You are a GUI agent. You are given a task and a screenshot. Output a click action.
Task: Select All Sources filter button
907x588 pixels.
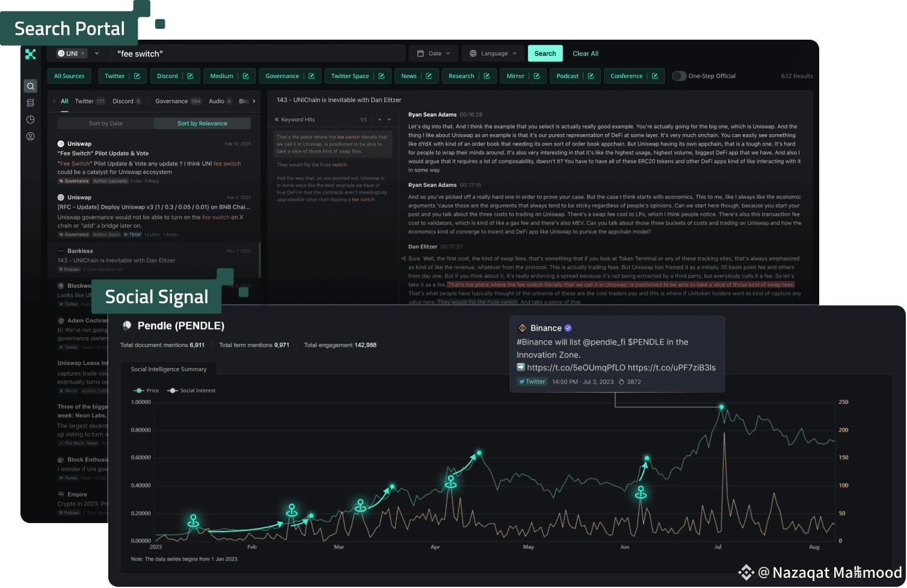point(69,76)
